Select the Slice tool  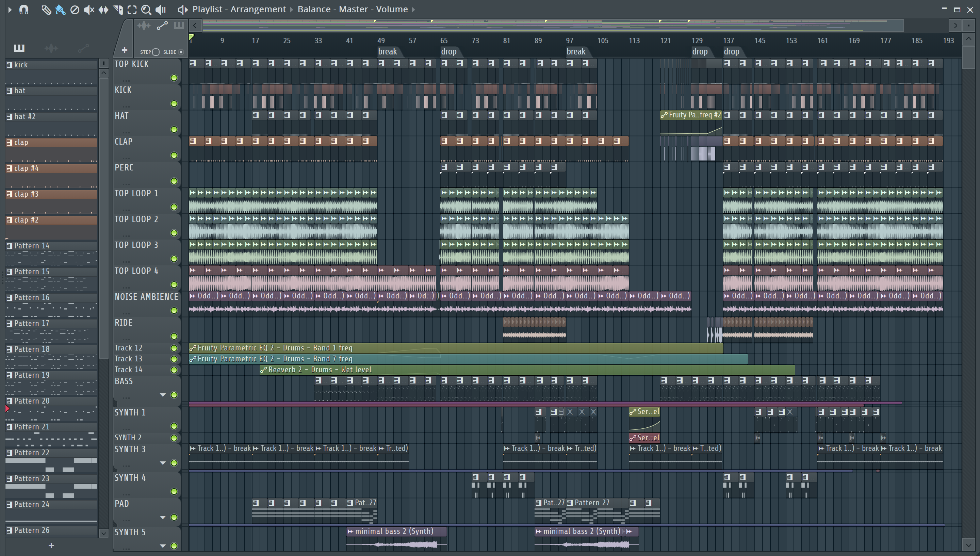tap(118, 10)
